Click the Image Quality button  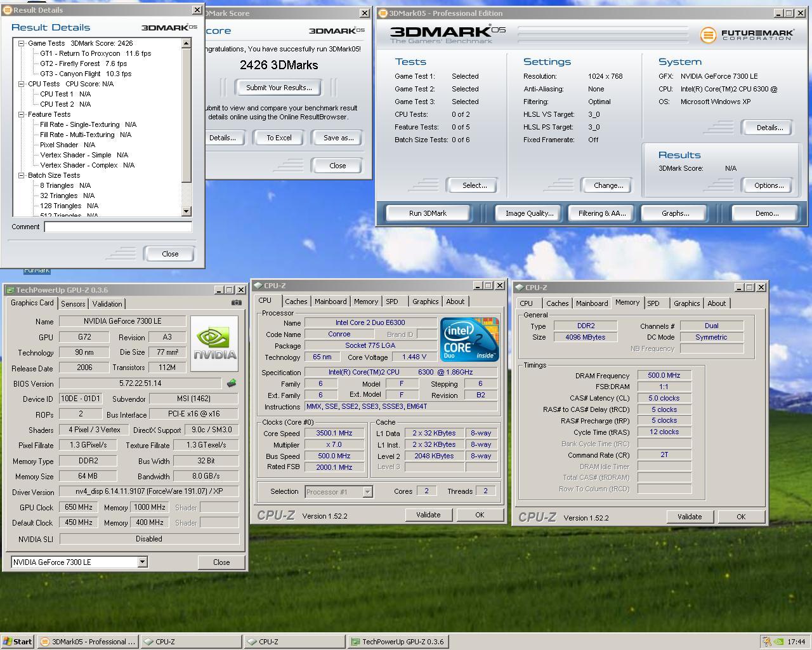(x=529, y=213)
